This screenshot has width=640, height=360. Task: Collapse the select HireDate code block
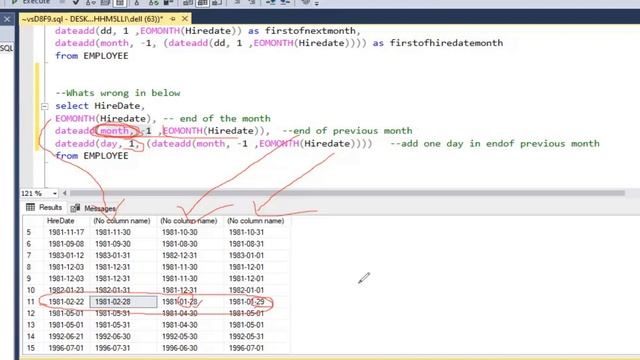[x=44, y=106]
